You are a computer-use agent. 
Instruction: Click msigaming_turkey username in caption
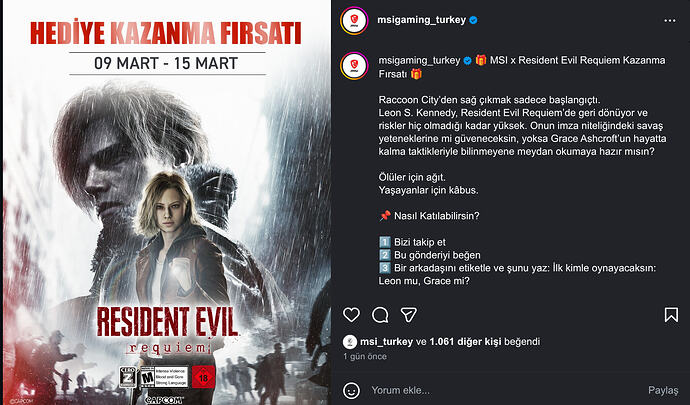[x=419, y=60]
